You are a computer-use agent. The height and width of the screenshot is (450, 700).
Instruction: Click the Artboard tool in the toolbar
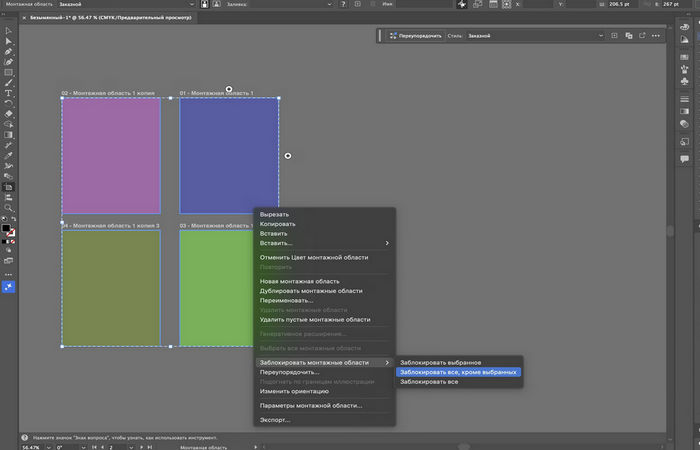[8, 187]
